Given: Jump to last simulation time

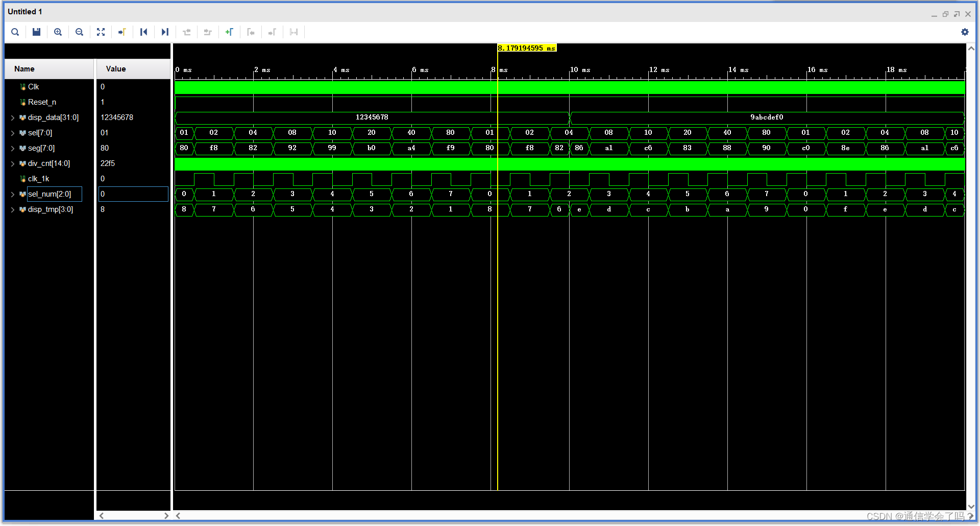Looking at the screenshot, I should 165,32.
